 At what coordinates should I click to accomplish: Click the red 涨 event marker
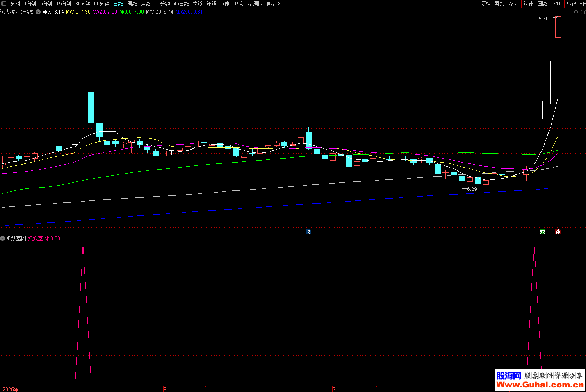tap(558, 232)
